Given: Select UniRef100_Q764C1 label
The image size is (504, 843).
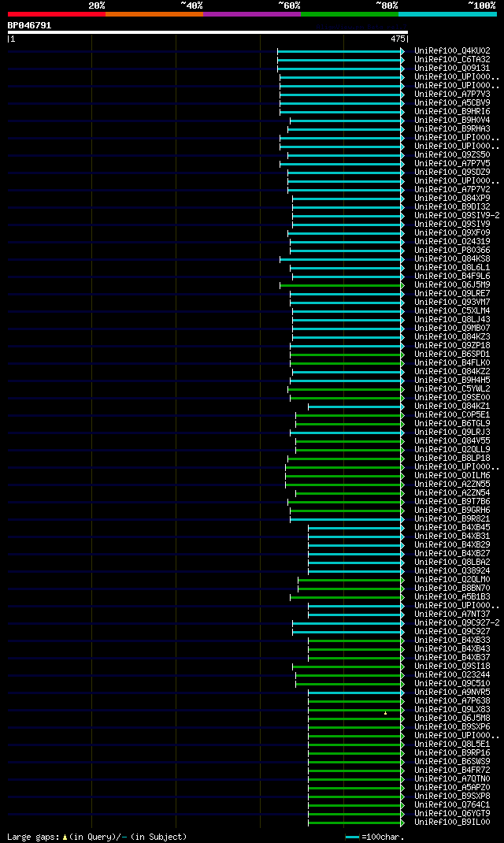Looking at the screenshot, I should (452, 805).
